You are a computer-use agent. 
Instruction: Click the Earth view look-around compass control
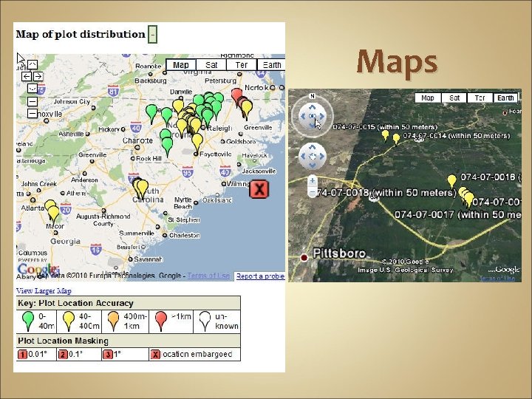313,117
